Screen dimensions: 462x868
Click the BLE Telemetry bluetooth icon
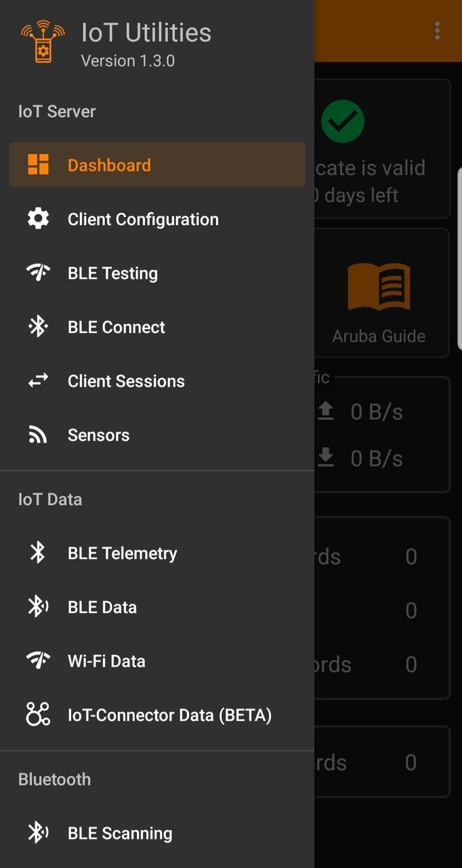38,553
